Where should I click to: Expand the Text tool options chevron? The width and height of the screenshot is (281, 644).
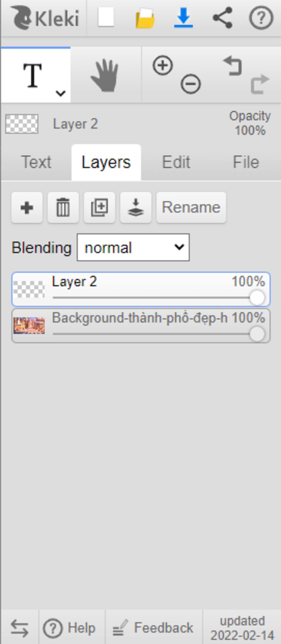tap(60, 93)
